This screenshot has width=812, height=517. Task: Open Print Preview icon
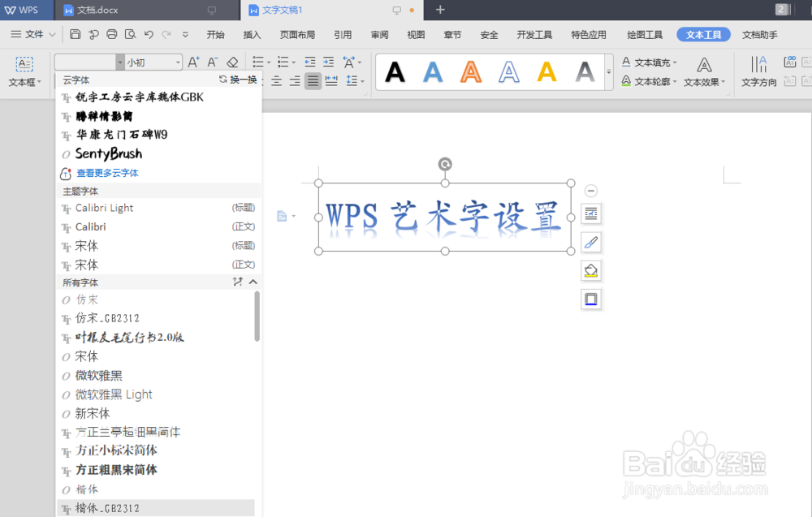pos(131,34)
